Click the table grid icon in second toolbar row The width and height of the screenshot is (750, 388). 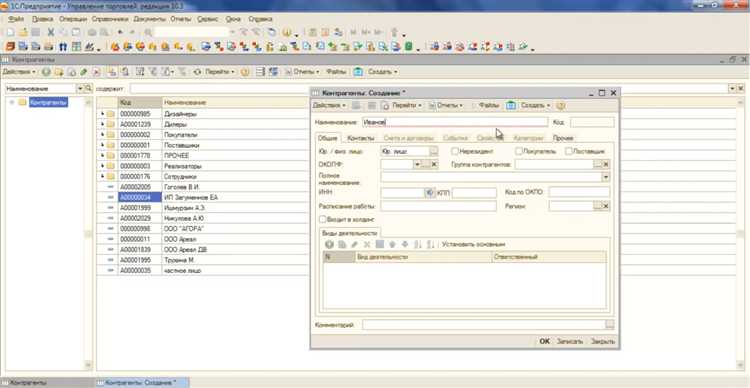[x=76, y=47]
